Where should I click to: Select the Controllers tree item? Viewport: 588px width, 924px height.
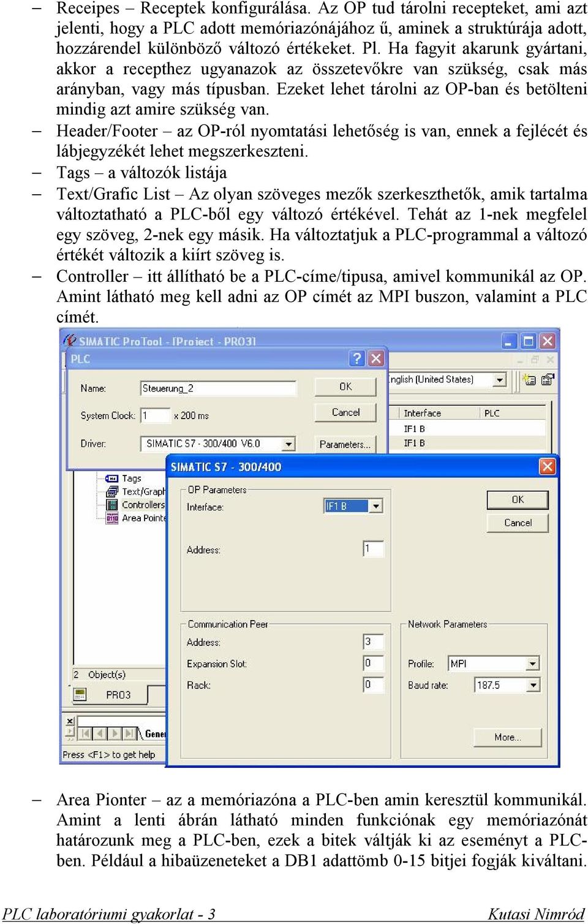pos(143,505)
